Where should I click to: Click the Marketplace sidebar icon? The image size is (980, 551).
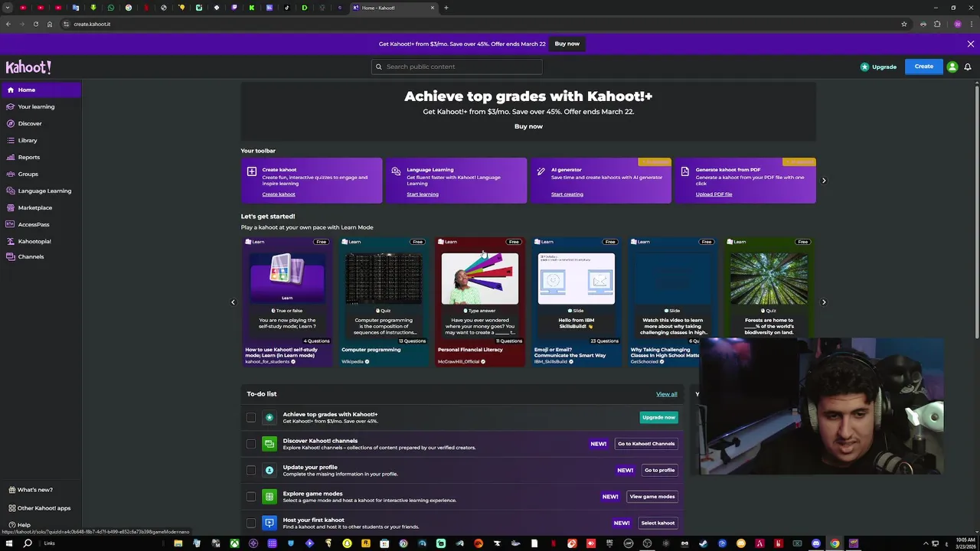tap(11, 207)
